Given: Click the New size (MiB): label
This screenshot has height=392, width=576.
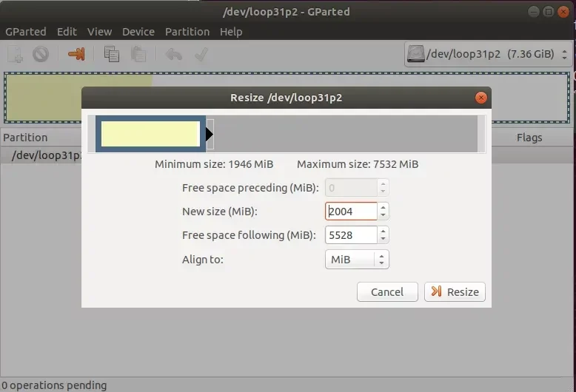Looking at the screenshot, I should (x=220, y=212).
